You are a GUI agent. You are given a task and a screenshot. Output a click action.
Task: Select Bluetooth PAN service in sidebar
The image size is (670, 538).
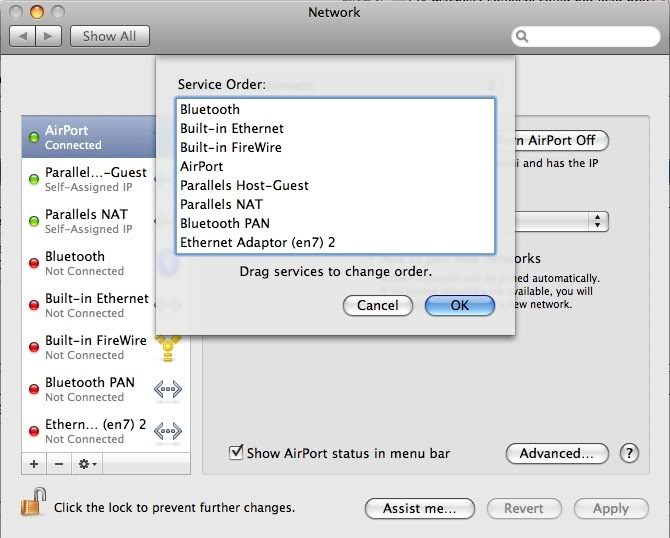pos(106,389)
